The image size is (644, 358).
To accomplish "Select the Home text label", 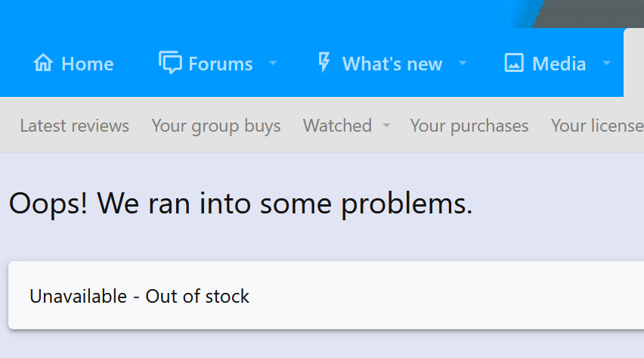I will click(x=88, y=64).
